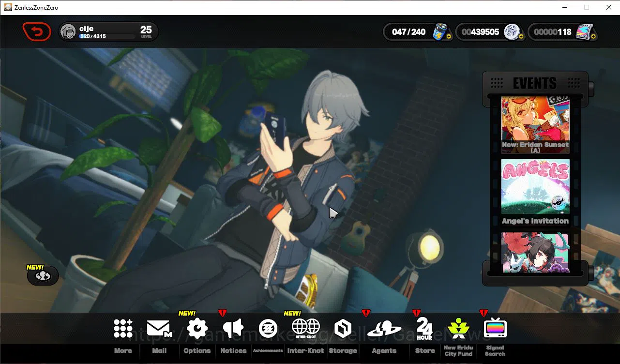The height and width of the screenshot is (364, 620).
Task: Open the Options gear icon
Action: 197,328
